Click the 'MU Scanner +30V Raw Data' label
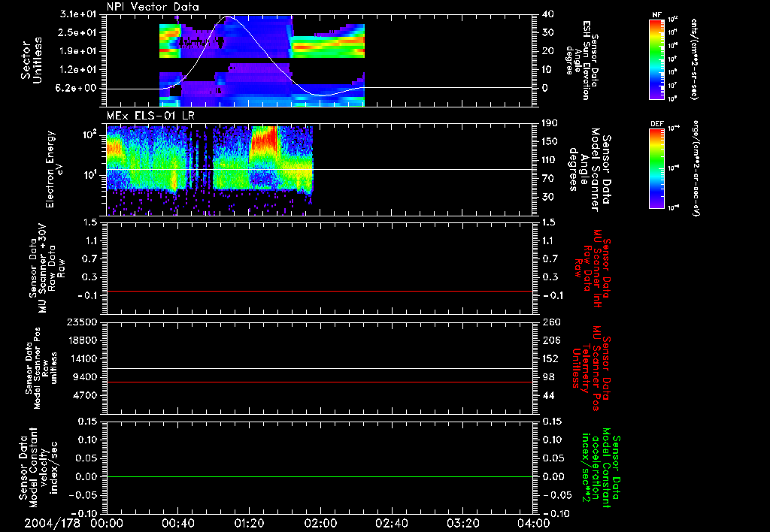 pyautogui.click(x=47, y=268)
